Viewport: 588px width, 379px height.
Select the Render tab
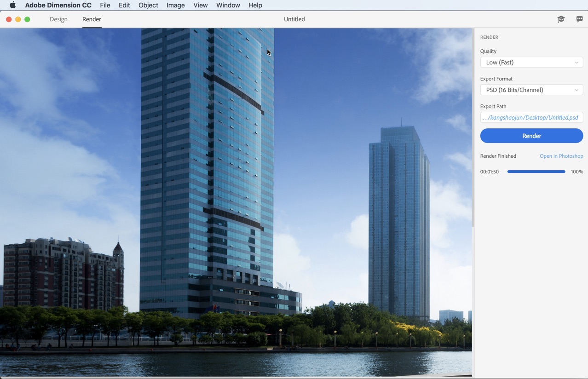(x=91, y=19)
